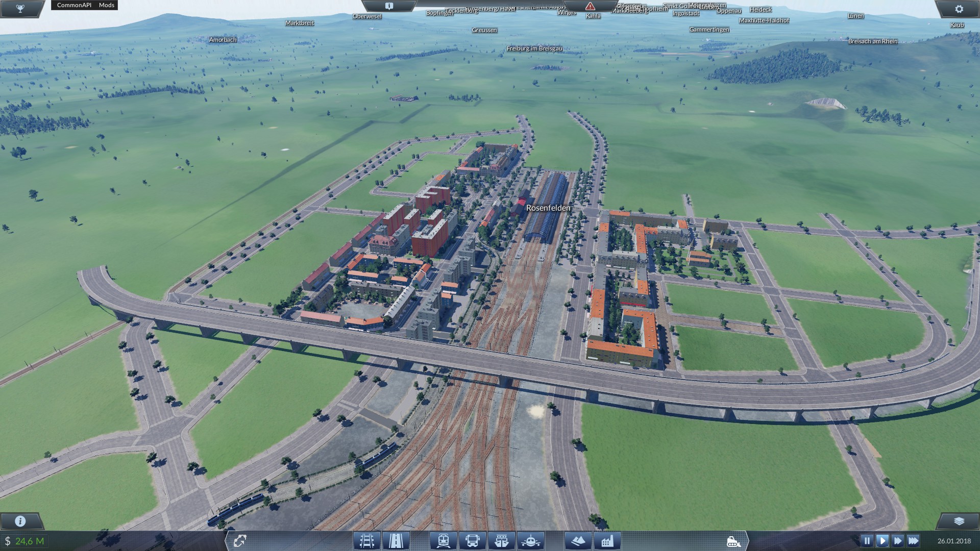Open the road construction menu
This screenshot has height=551, width=980.
[396, 540]
